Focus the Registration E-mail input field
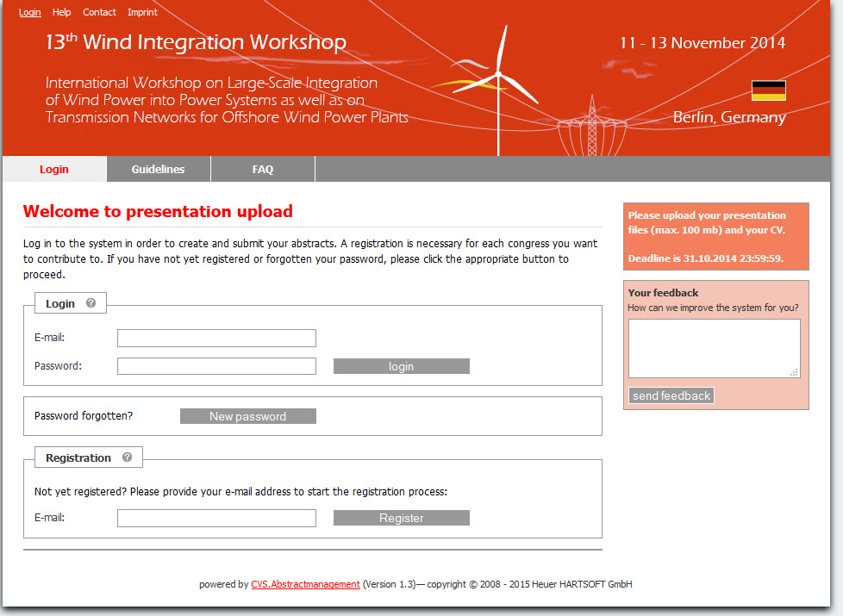 [216, 518]
